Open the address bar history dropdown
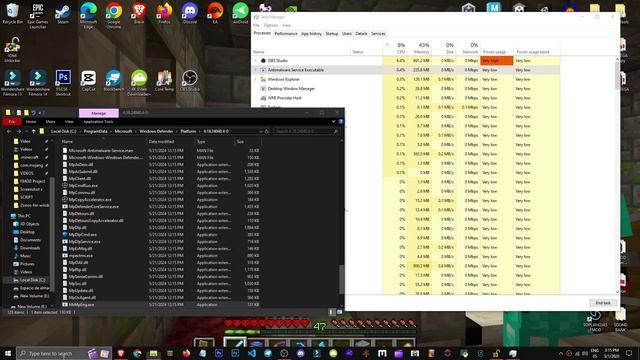This screenshot has width=640, height=360. 260,131
